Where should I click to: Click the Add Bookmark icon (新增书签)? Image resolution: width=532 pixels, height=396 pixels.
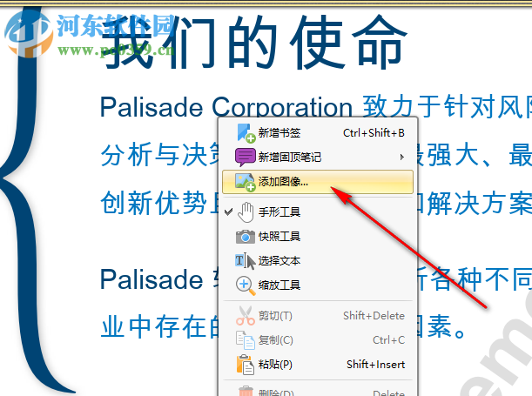click(246, 133)
